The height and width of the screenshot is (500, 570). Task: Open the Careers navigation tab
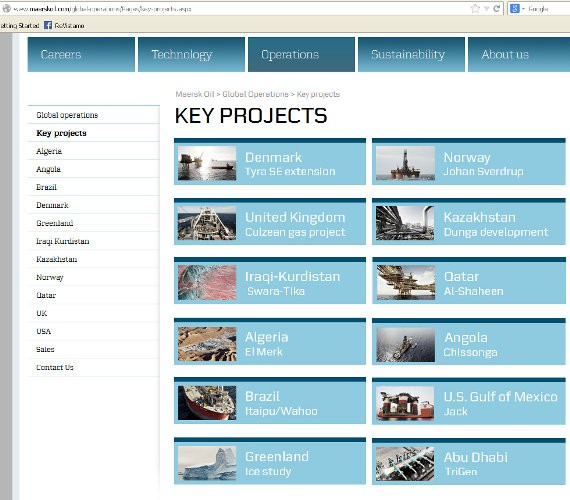pyautogui.click(x=81, y=55)
